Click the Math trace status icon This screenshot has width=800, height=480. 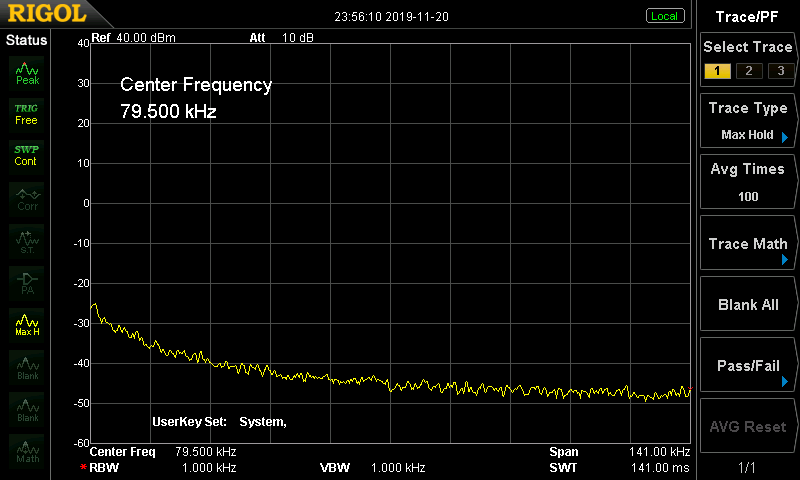27,451
